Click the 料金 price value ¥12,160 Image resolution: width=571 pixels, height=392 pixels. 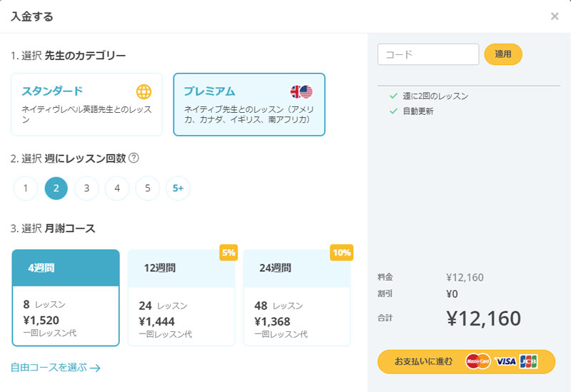(x=465, y=278)
